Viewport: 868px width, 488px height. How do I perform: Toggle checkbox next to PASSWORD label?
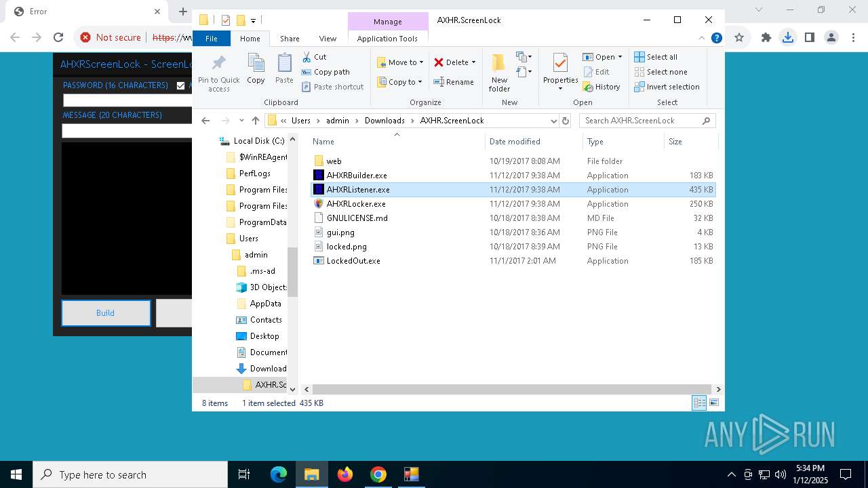(x=180, y=85)
